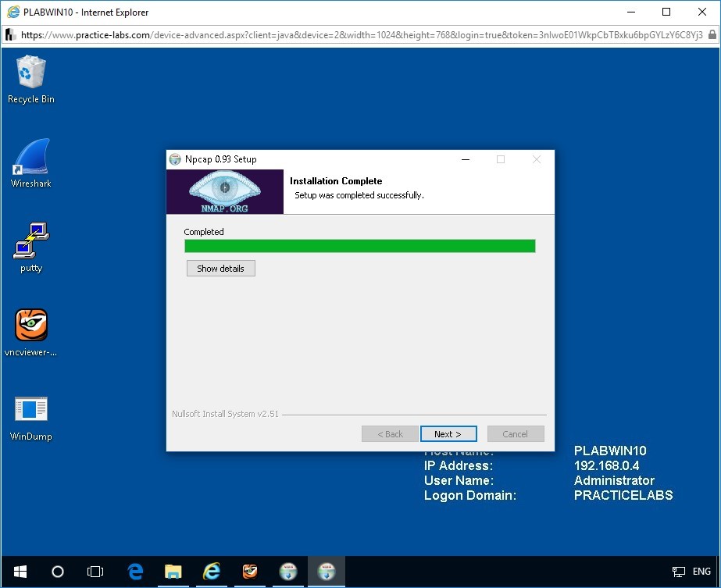Click the Internet Explorer address bar URL
The image size is (721, 588).
point(362,35)
